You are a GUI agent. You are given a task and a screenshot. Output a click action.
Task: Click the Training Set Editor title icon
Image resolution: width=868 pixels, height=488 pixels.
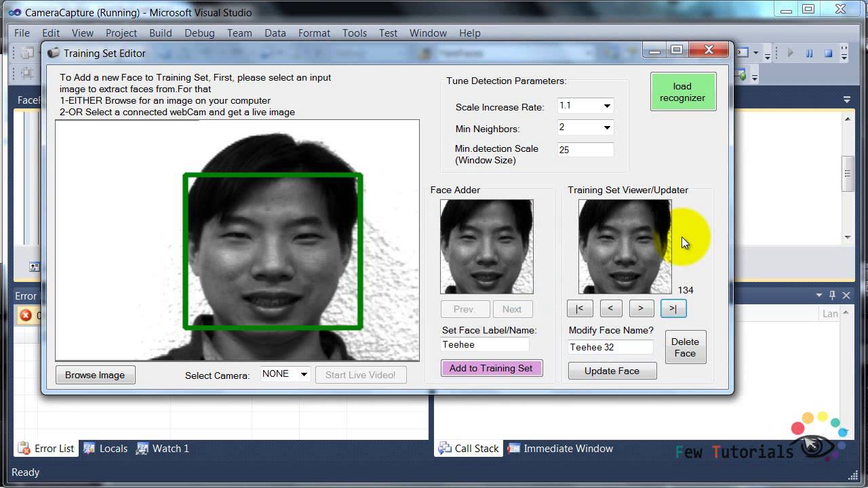coord(54,53)
